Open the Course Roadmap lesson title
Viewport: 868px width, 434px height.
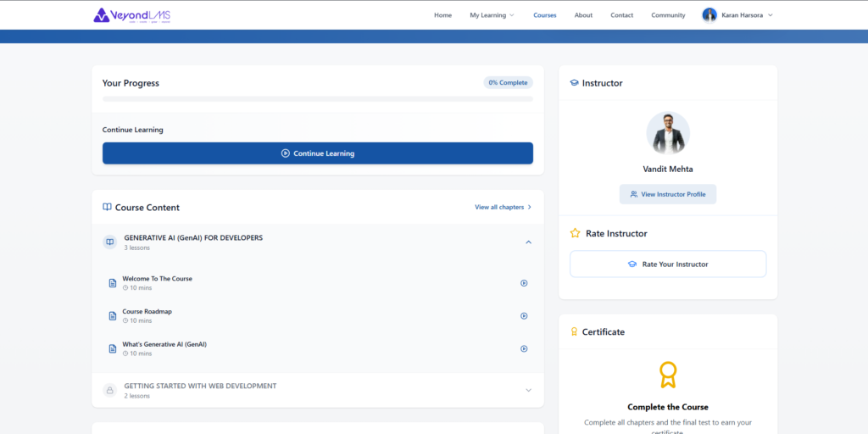(x=147, y=311)
